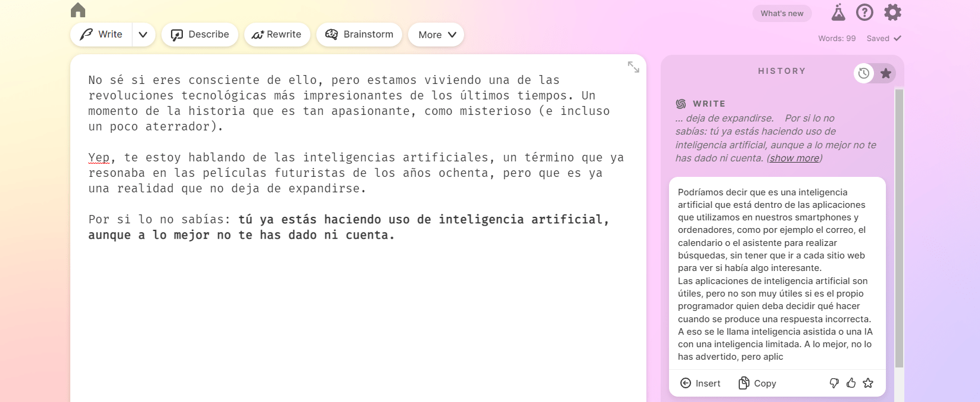Click the Describe button
This screenshot has height=402, width=980.
pyautogui.click(x=200, y=35)
